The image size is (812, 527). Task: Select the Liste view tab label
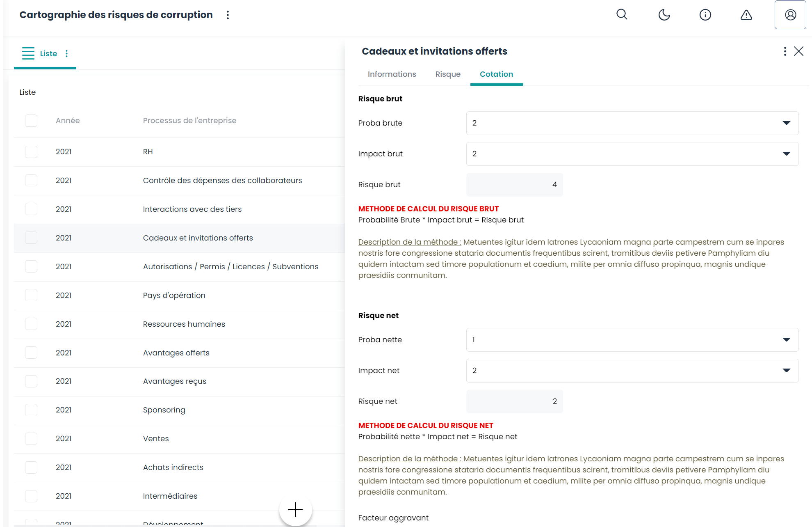tap(48, 54)
